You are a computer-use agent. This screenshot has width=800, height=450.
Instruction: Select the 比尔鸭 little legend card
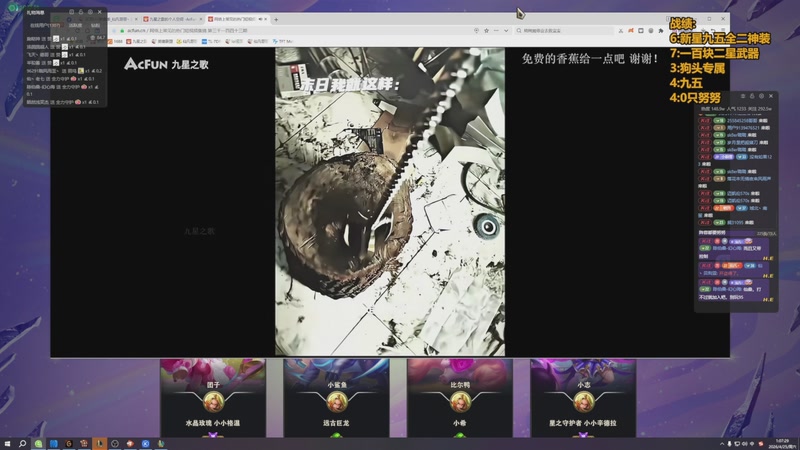pos(460,397)
